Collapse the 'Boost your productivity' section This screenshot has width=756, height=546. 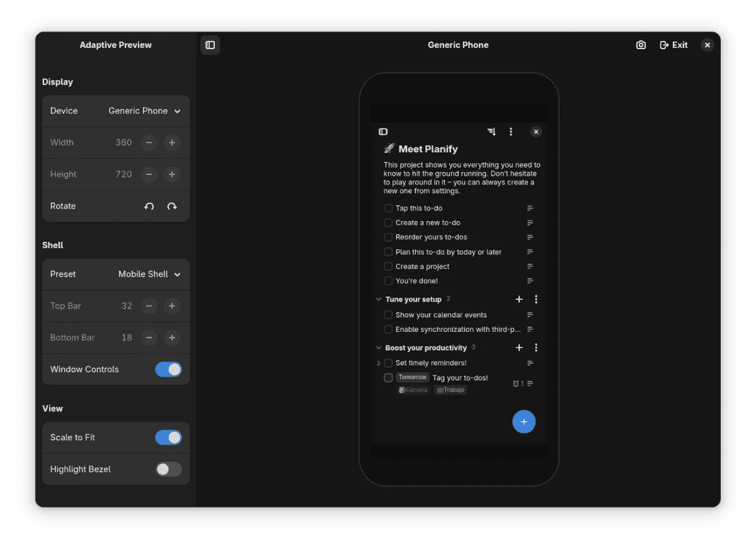[379, 348]
